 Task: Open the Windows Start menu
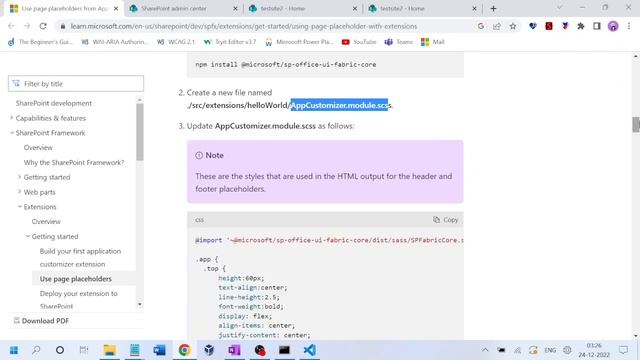pos(13,350)
